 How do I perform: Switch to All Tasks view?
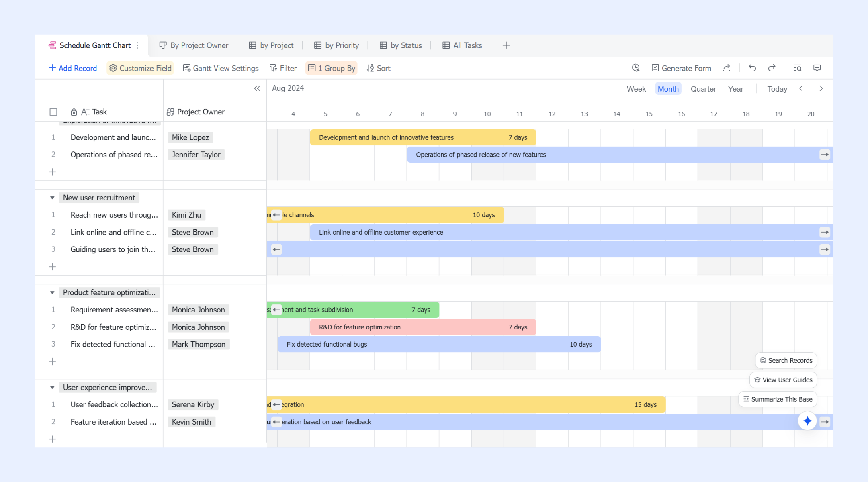pos(462,45)
